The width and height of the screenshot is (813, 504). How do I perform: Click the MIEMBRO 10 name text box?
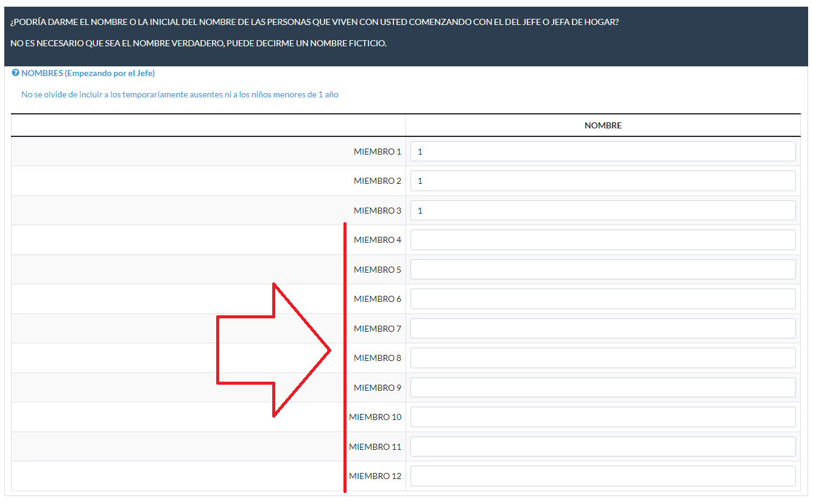click(602, 417)
